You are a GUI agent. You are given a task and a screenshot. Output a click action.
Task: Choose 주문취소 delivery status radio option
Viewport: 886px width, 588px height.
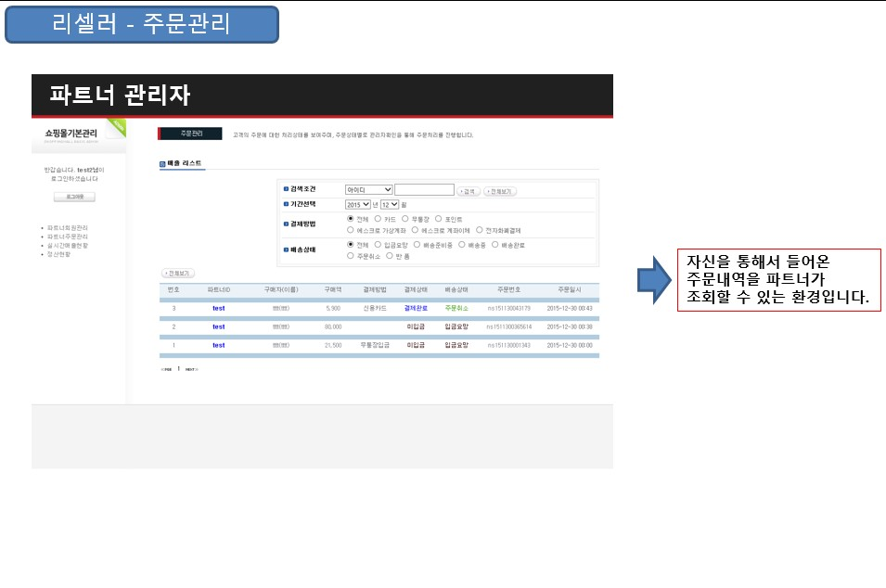pos(351,255)
